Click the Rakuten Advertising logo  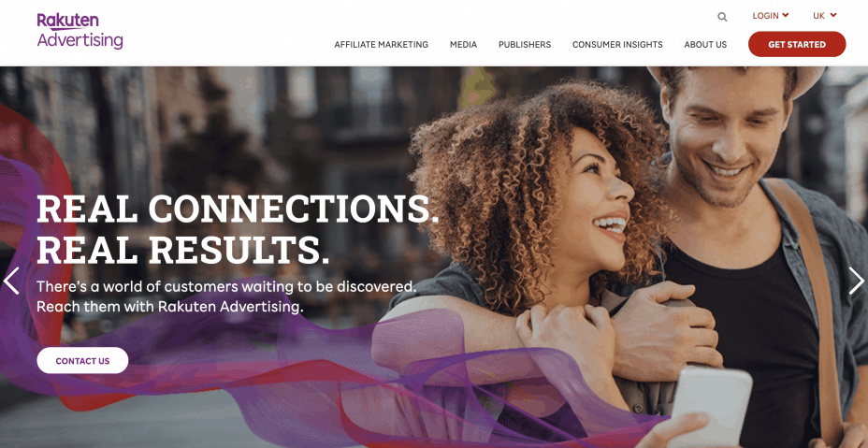pos(80,31)
